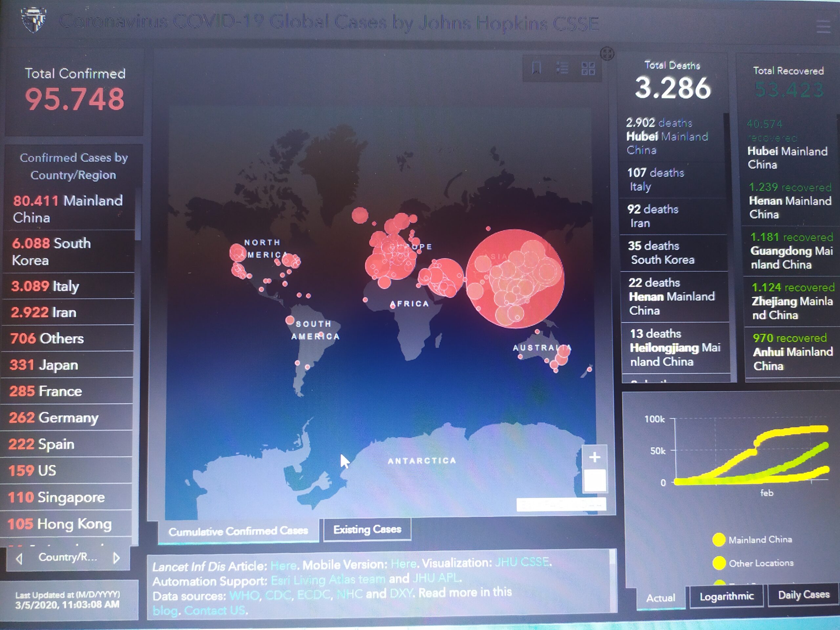Switch to the Cumulative Confirmed Cases tab
Viewport: 840px width, 630px height.
[x=239, y=531]
